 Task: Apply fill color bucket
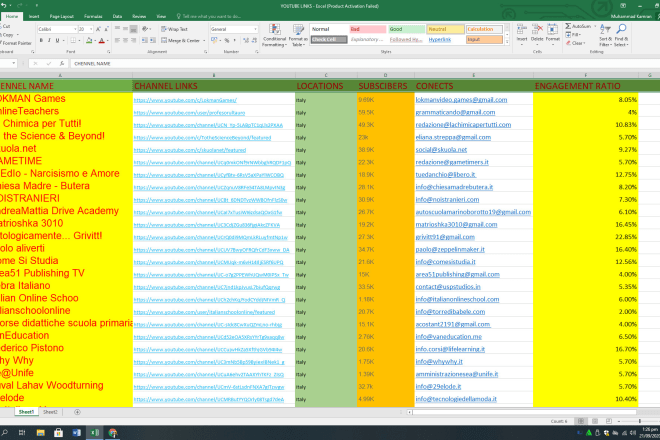(x=89, y=40)
